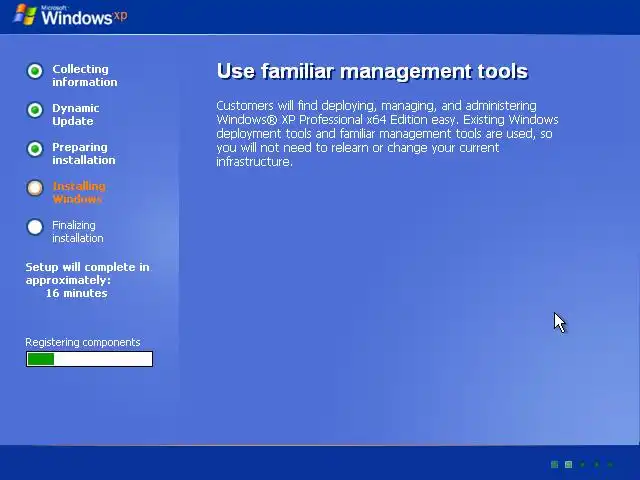Viewport: 640px width, 480px height.
Task: Click the Use familiar management tools heading
Action: click(x=372, y=71)
